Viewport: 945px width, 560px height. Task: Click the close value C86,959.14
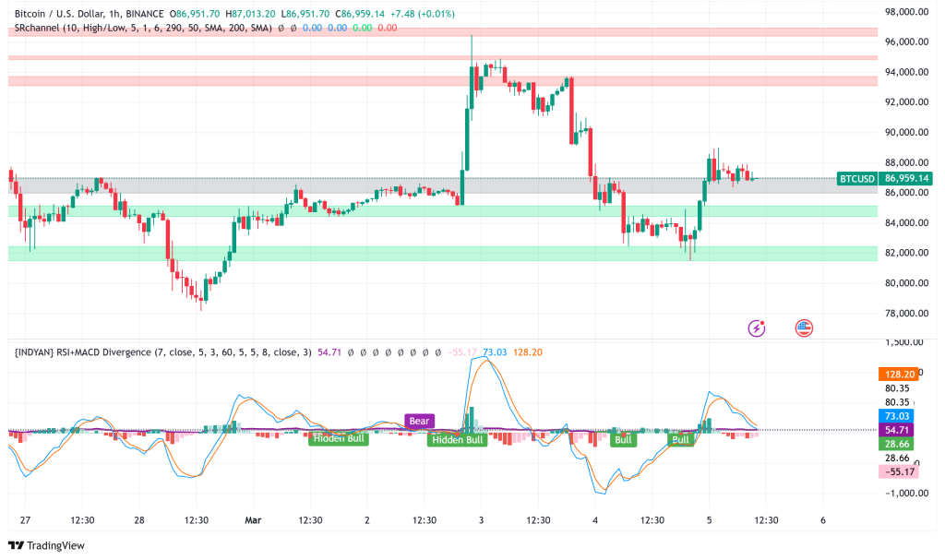click(x=360, y=13)
